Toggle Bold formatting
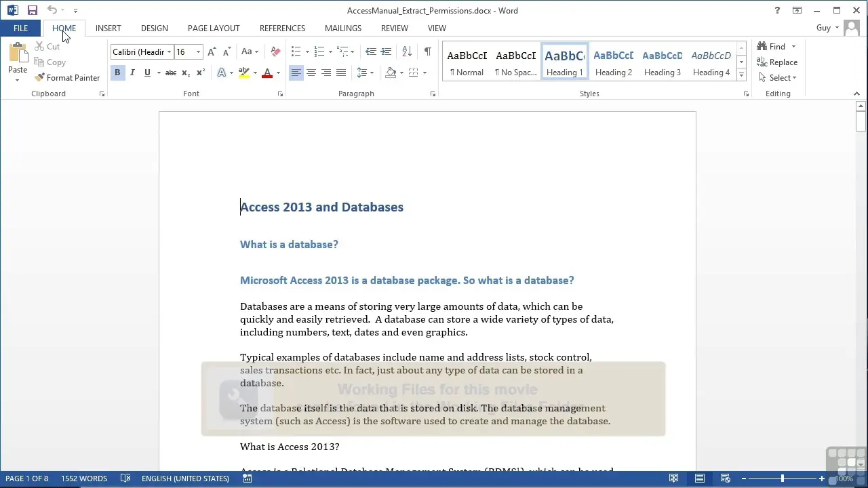 click(117, 73)
